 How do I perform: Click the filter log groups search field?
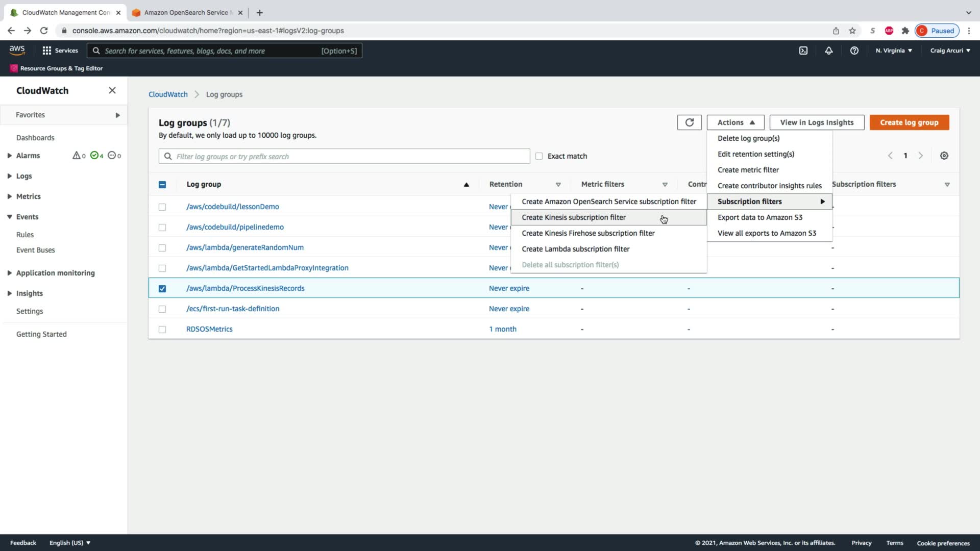tap(345, 157)
